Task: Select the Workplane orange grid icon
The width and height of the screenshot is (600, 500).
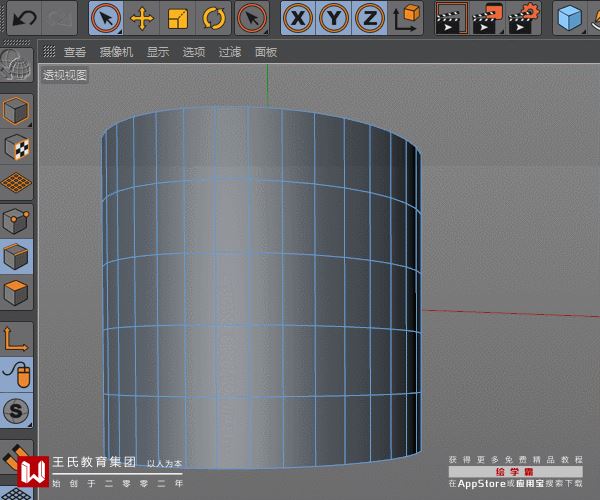Action: point(16,183)
